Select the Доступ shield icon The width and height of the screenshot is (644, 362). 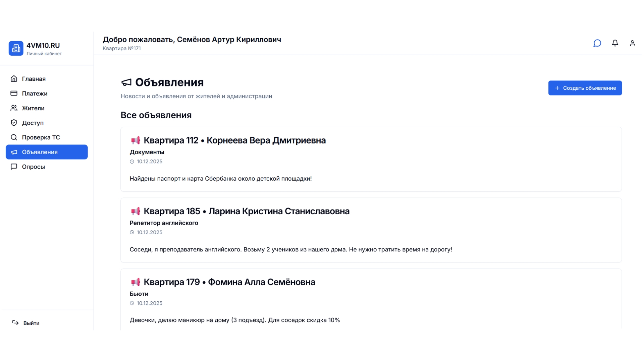coord(14,123)
